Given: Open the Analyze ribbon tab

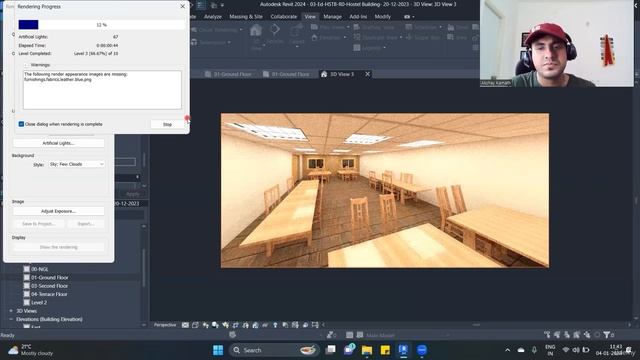Looking at the screenshot, I should pyautogui.click(x=213, y=17).
